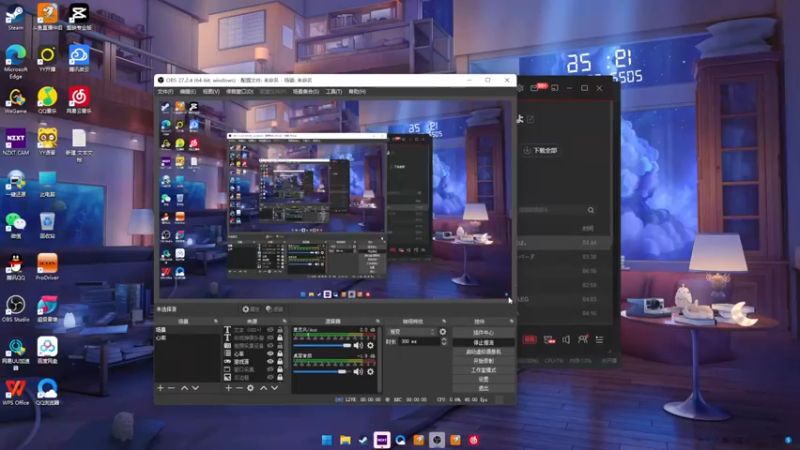This screenshot has height=450, width=800.
Task: Pop out the 来源 dock using header icon
Action: click(284, 321)
